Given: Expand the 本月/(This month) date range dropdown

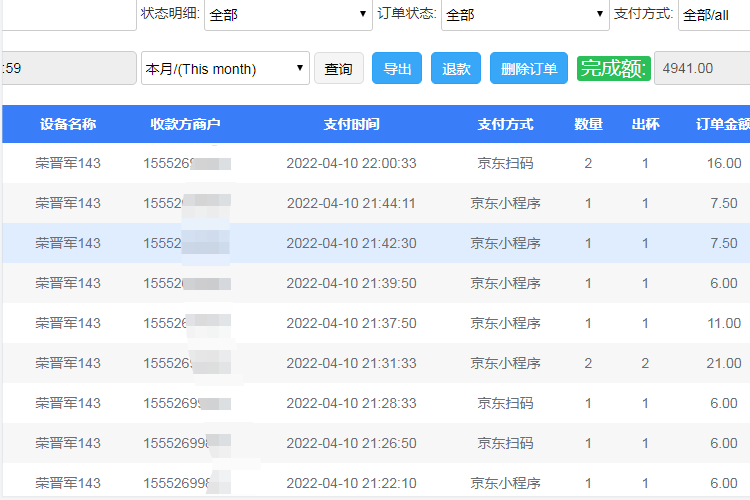Looking at the screenshot, I should pyautogui.click(x=225, y=69).
